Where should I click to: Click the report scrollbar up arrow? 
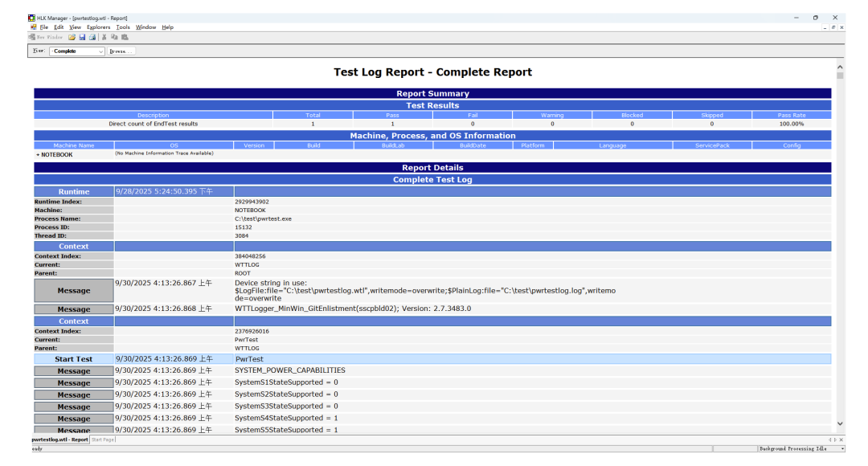point(840,67)
